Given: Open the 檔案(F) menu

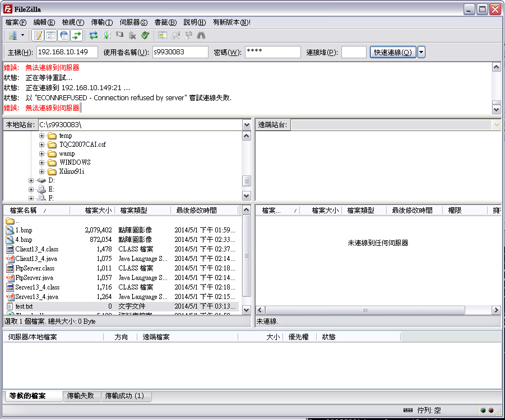Looking at the screenshot, I should [x=16, y=22].
